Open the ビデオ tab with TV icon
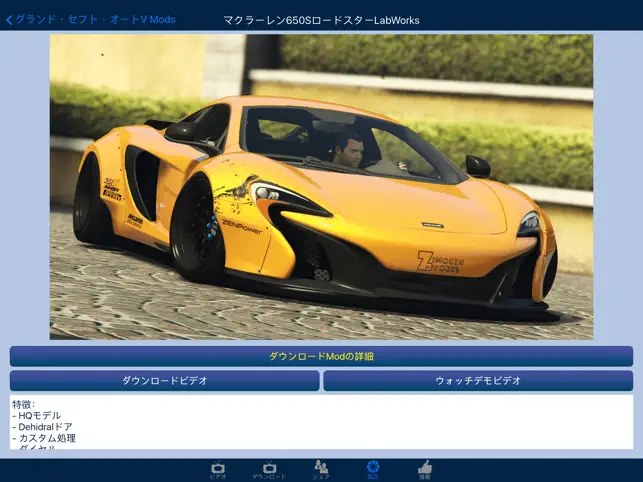643x482 pixels. pyautogui.click(x=218, y=470)
